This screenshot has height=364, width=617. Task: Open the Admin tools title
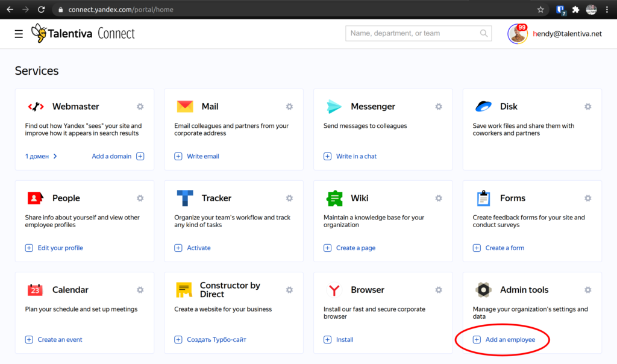tap(524, 290)
